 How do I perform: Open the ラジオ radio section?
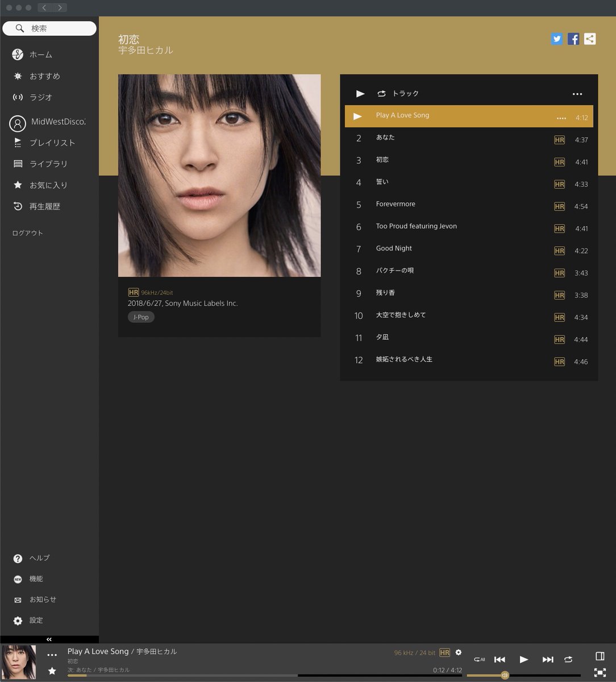click(33, 97)
